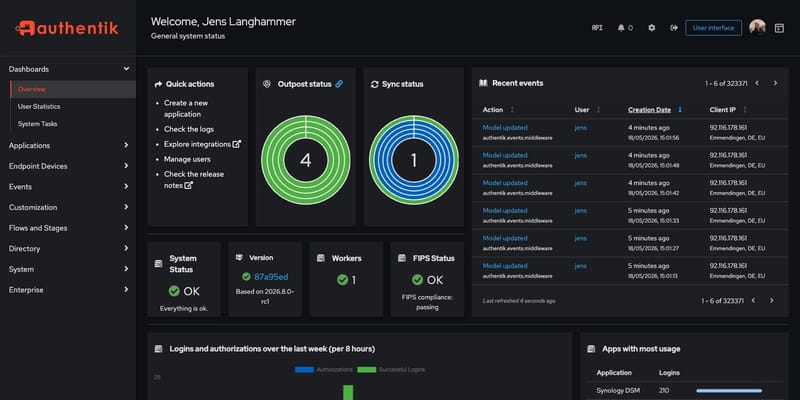This screenshot has width=800, height=400.
Task: Expand the Applications menu
Action: tap(68, 145)
